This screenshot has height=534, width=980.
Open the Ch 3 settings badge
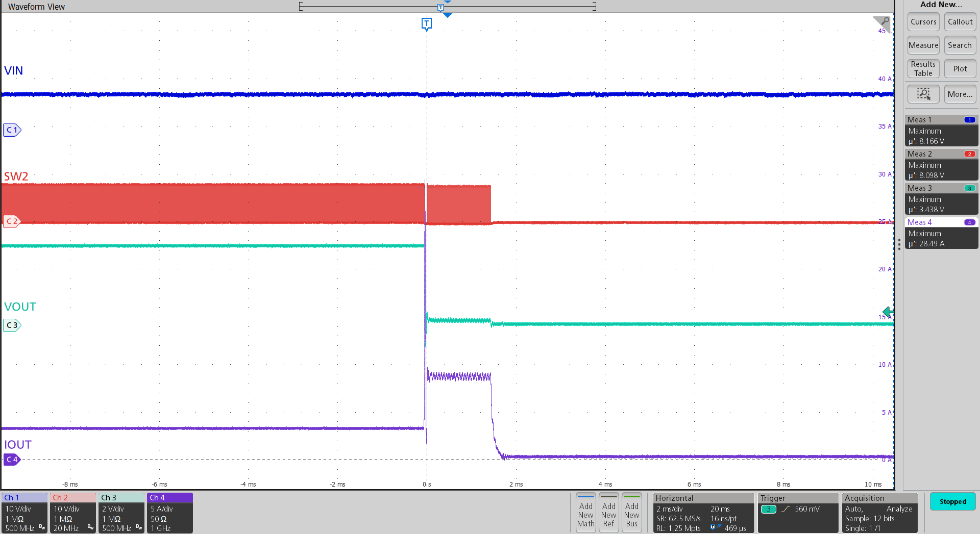121,513
